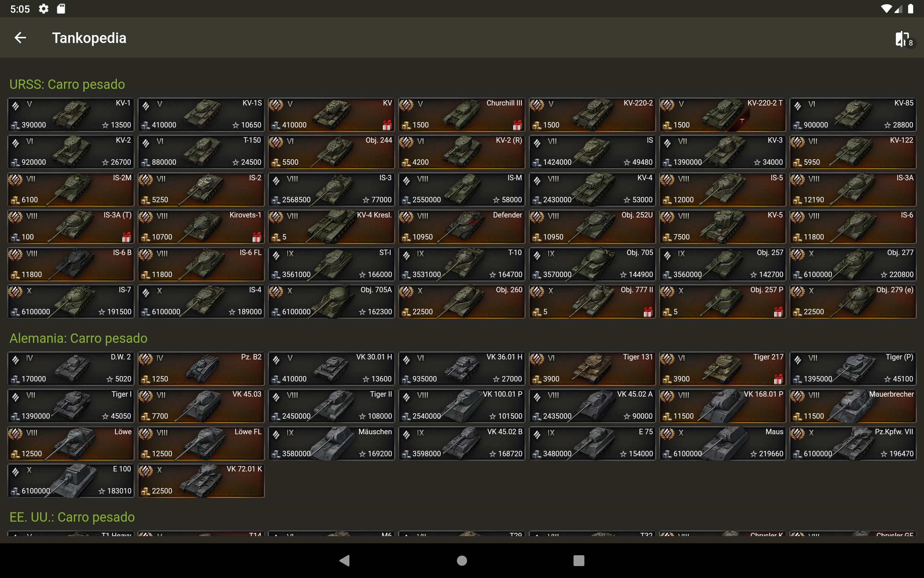Image resolution: width=924 pixels, height=578 pixels.
Task: Open the IS tier VII tank card
Action: (x=592, y=152)
